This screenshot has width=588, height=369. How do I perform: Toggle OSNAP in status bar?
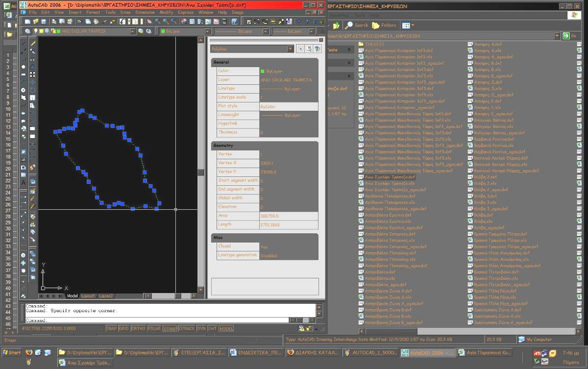click(171, 329)
